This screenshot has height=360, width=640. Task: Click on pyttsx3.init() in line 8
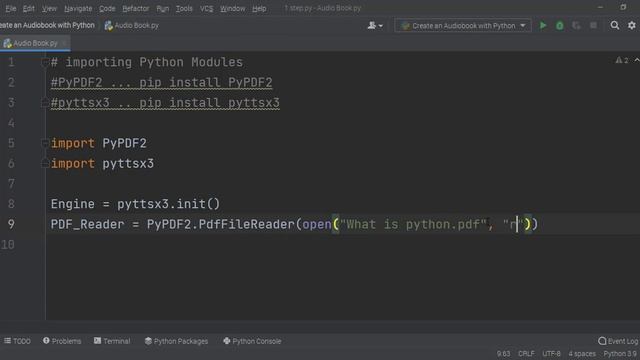(x=169, y=204)
